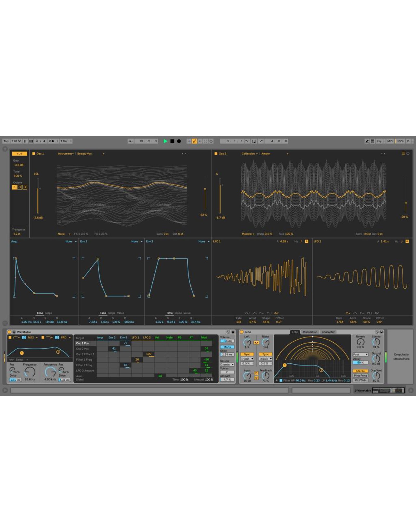Click the Echo channel link icon
The height and width of the screenshot is (532, 416).
click(x=256, y=343)
